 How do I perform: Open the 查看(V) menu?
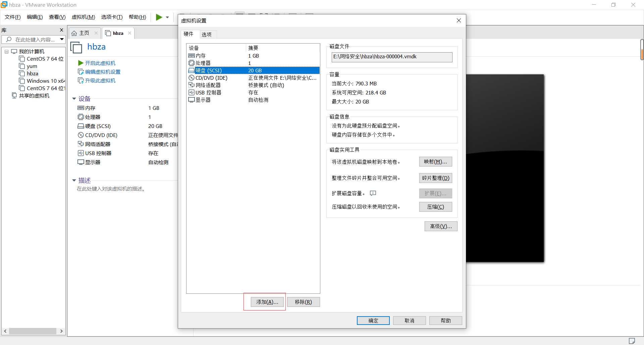click(57, 17)
